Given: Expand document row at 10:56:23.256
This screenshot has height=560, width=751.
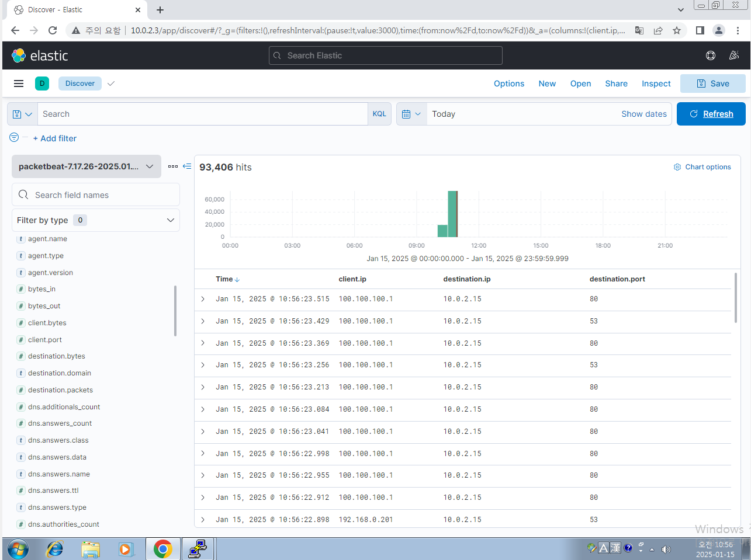Looking at the screenshot, I should [203, 365].
